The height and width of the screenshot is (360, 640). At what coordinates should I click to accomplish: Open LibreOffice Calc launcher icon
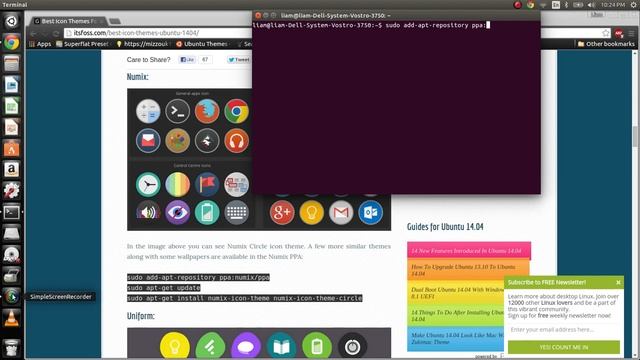(x=11, y=106)
